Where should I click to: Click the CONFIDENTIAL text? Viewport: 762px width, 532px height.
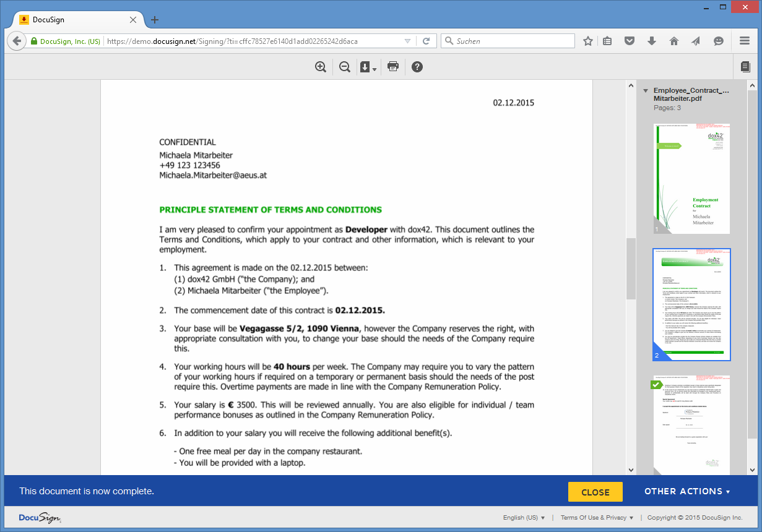(x=188, y=142)
